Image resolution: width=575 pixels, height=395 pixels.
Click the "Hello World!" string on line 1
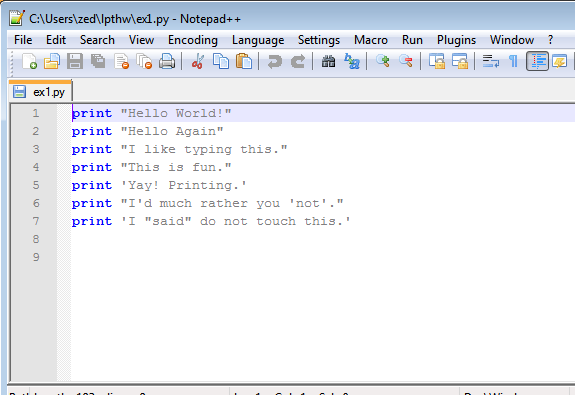click(176, 113)
